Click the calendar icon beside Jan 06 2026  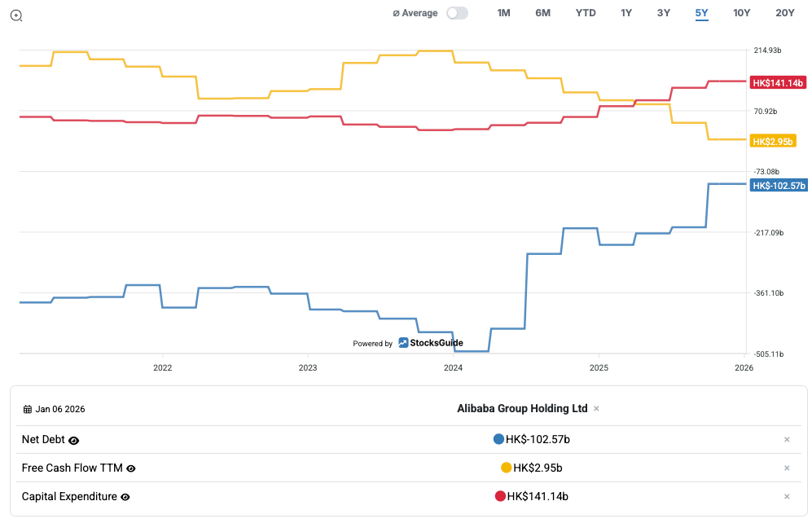click(x=27, y=410)
